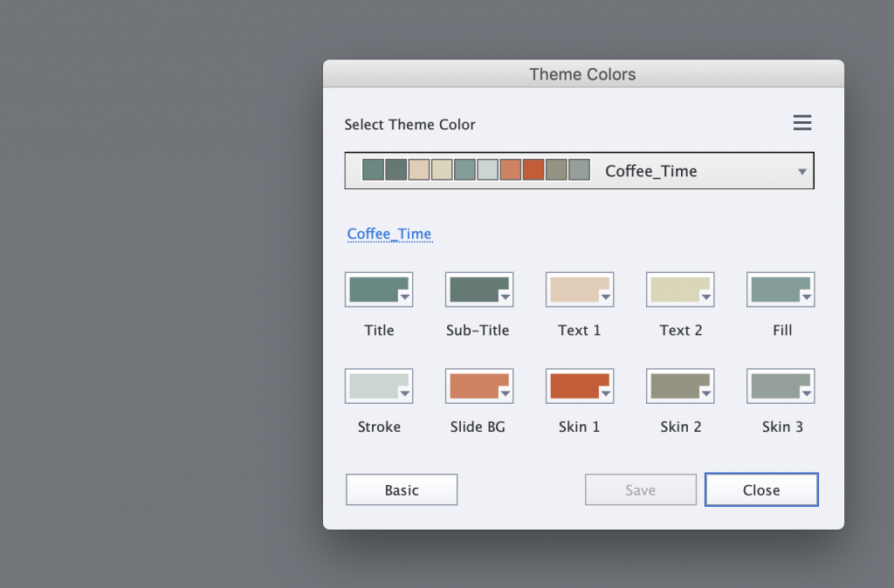Select the Title teal color swatch
Image resolution: width=894 pixels, height=588 pixels.
pos(374,286)
